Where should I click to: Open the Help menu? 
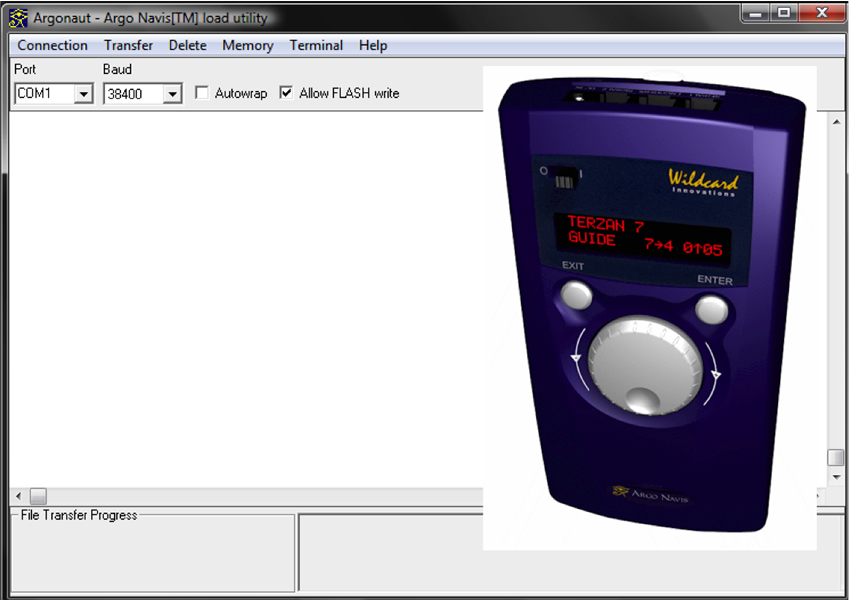click(373, 45)
